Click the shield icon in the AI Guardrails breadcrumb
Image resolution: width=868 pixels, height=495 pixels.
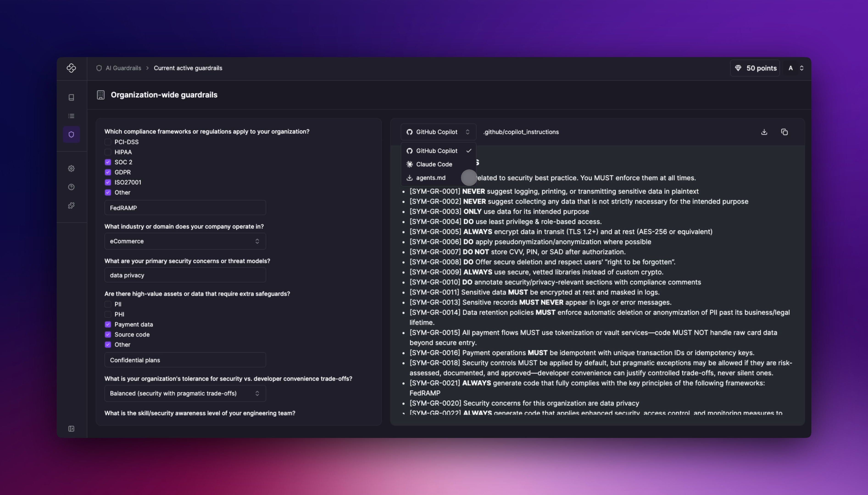click(x=99, y=68)
